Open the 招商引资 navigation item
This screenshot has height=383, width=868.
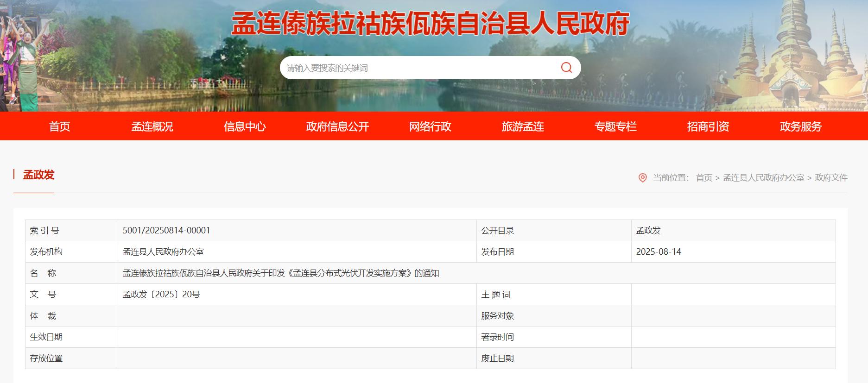coord(708,126)
